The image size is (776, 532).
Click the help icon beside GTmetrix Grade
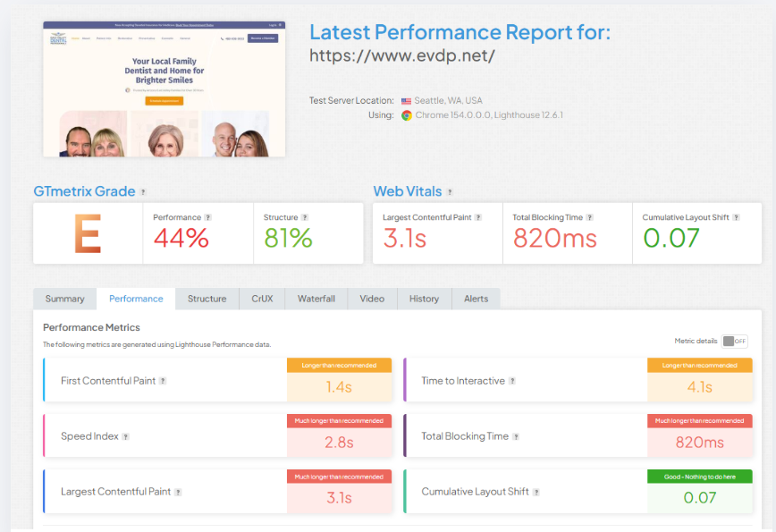tap(143, 192)
